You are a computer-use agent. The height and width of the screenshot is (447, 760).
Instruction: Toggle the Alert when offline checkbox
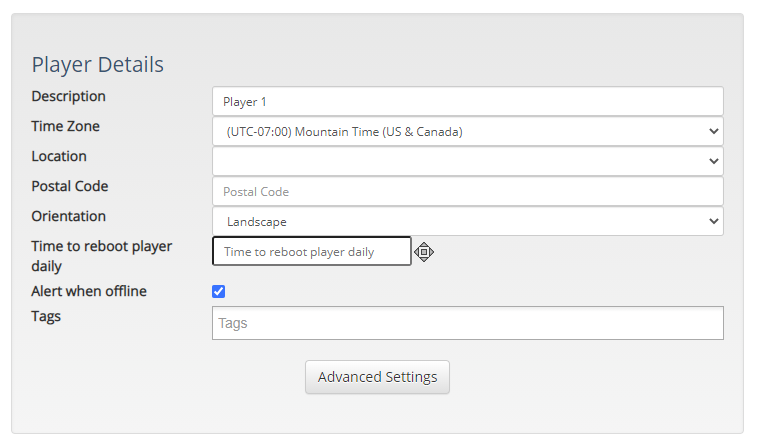coord(219,291)
